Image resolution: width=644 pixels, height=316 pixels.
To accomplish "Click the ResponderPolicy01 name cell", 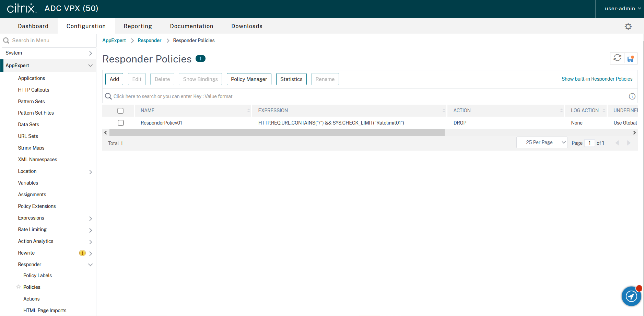I will pos(161,123).
